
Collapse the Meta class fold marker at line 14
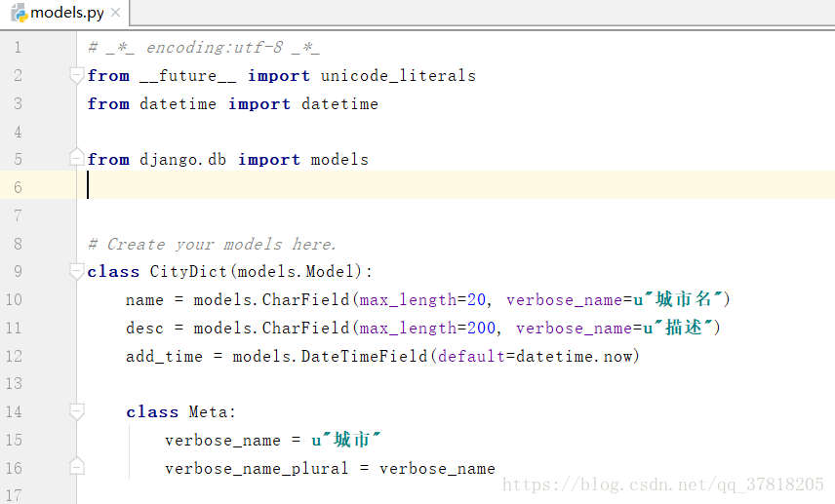pyautogui.click(x=77, y=411)
